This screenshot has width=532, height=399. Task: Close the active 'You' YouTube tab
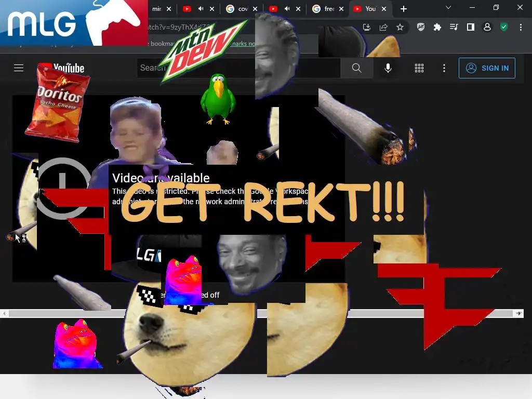pos(384,9)
